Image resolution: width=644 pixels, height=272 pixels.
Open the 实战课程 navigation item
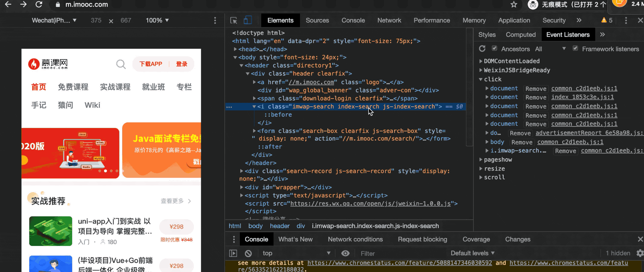click(x=115, y=87)
